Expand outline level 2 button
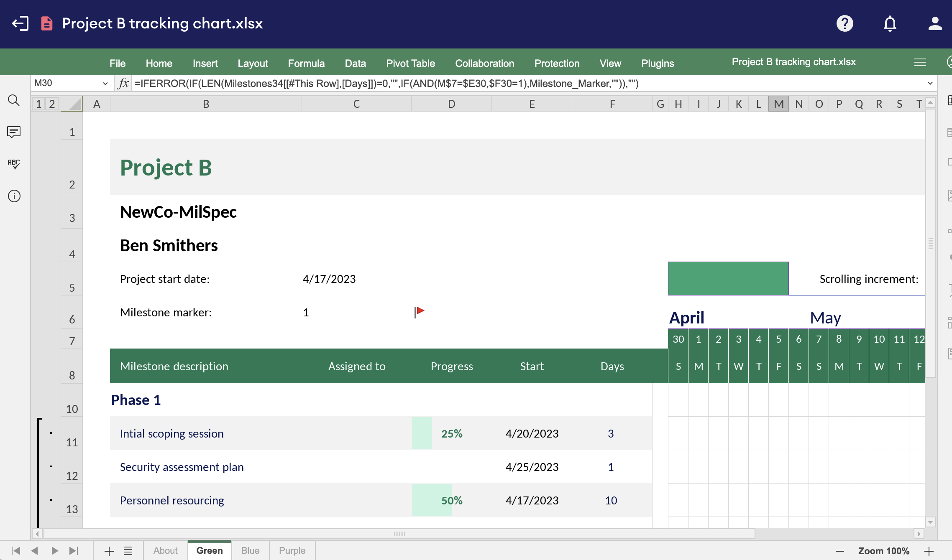The image size is (952, 560). point(52,104)
